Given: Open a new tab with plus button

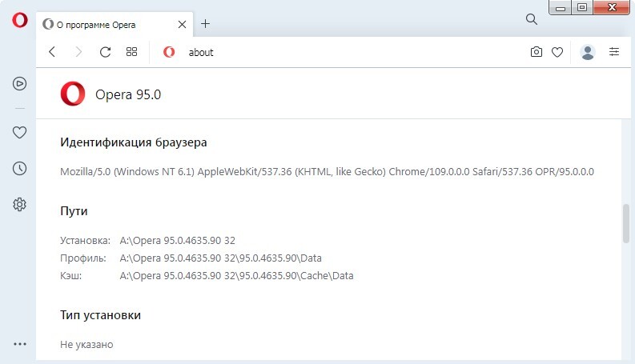Looking at the screenshot, I should pos(205,24).
